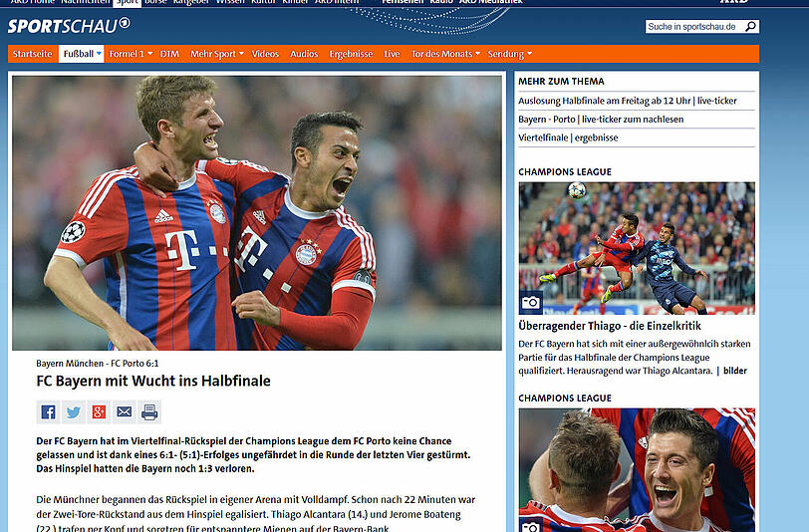Open Auslosung Halbfinale live-ticker link
This screenshot has width=809, height=532.
click(x=628, y=101)
